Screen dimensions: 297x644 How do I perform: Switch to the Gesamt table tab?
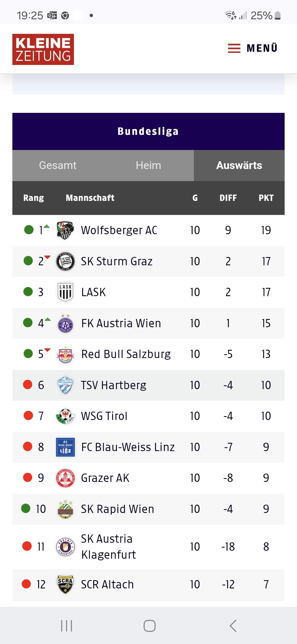click(58, 165)
